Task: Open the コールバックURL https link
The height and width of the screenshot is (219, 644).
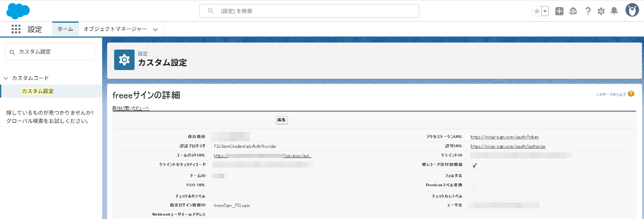Action: coord(262,156)
